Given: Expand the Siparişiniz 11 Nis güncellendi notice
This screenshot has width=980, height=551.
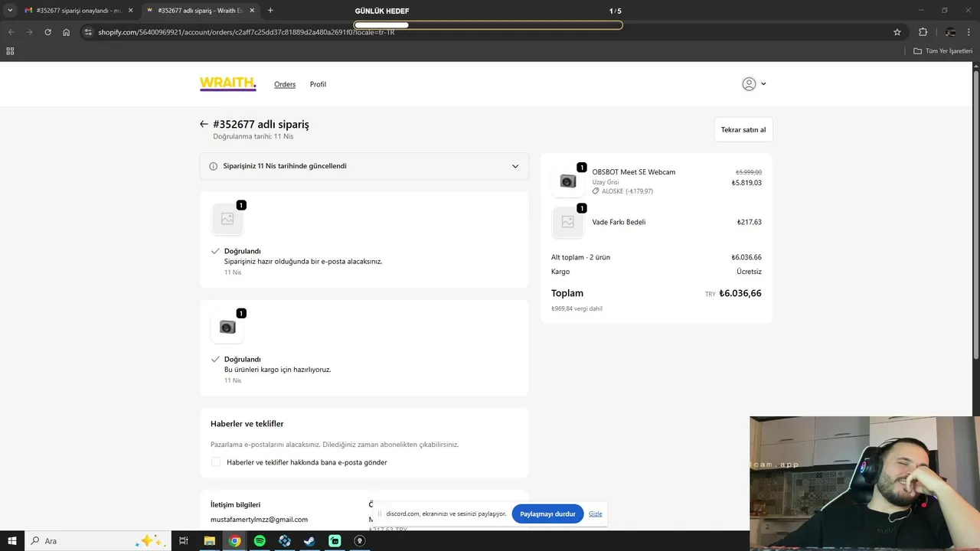Looking at the screenshot, I should [364, 166].
